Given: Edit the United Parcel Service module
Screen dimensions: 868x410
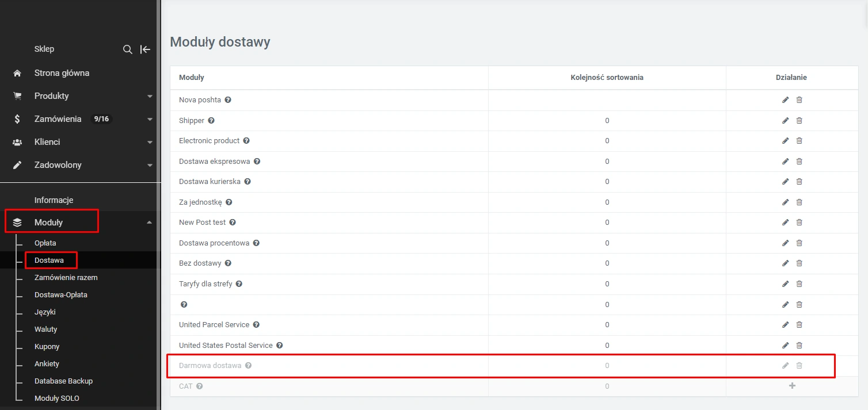Looking at the screenshot, I should pos(785,325).
